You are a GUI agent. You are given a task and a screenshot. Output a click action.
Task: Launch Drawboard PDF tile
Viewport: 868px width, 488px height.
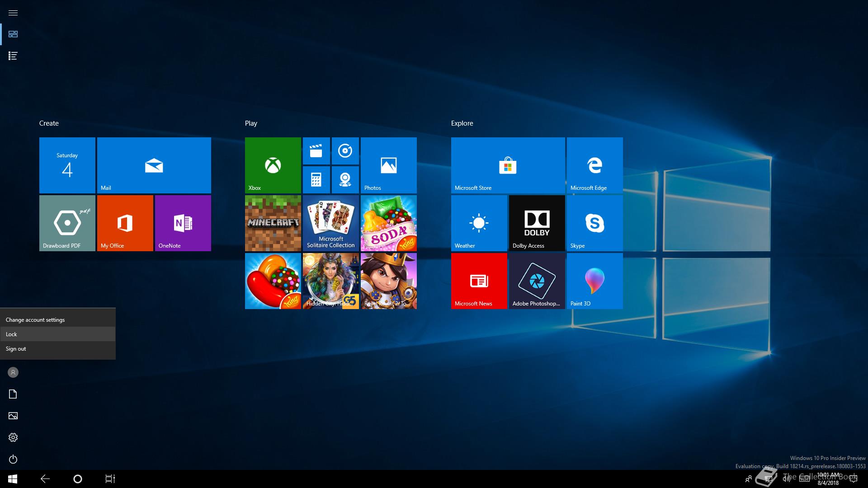67,223
